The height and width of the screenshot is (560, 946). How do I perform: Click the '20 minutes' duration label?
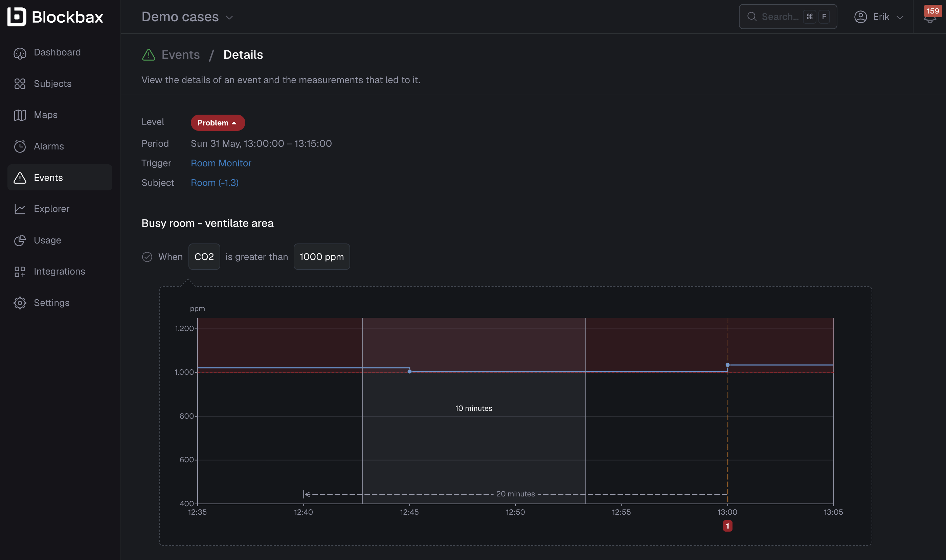[x=516, y=494]
